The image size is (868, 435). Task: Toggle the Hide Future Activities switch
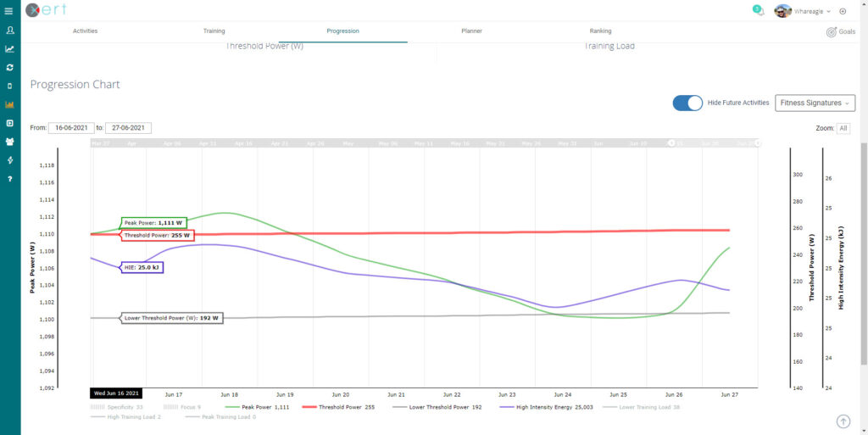[687, 103]
